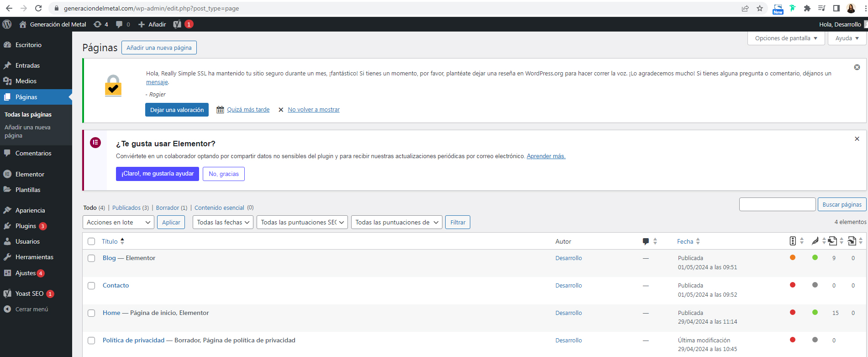Click Añadir una nueva página button

[159, 48]
